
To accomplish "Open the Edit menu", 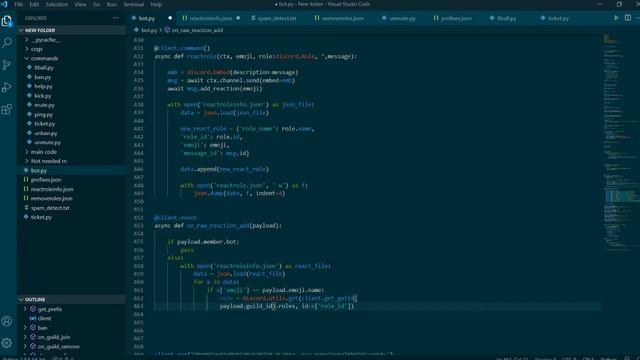I will point(34,4).
